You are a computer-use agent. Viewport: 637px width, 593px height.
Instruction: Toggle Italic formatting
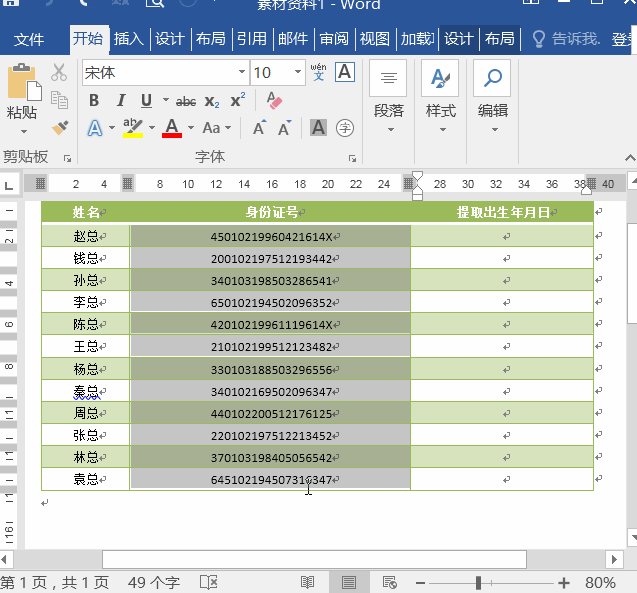point(121,100)
